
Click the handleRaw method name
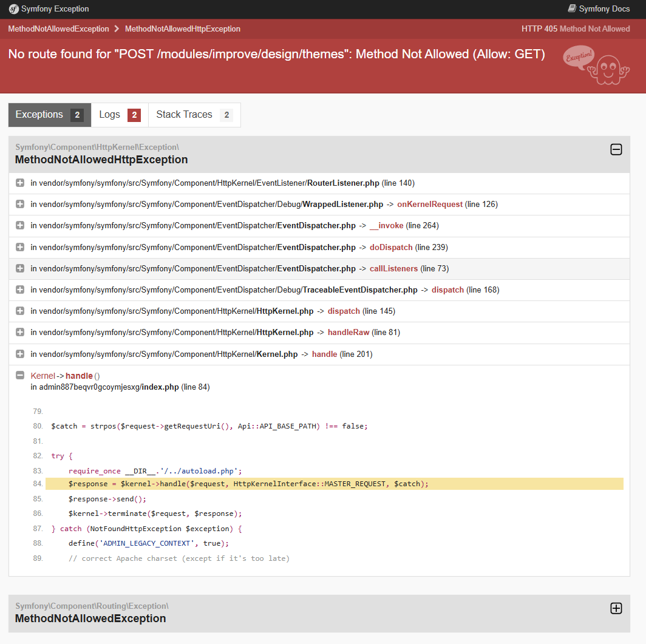348,332
